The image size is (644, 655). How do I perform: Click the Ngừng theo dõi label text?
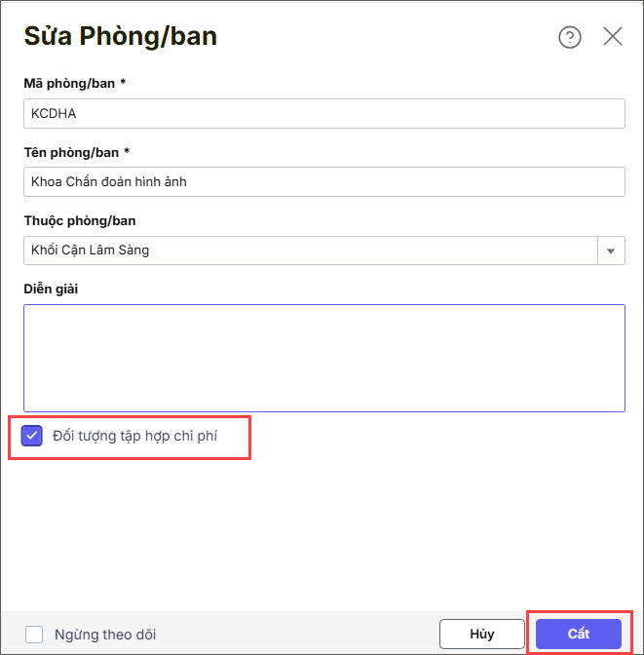[105, 635]
